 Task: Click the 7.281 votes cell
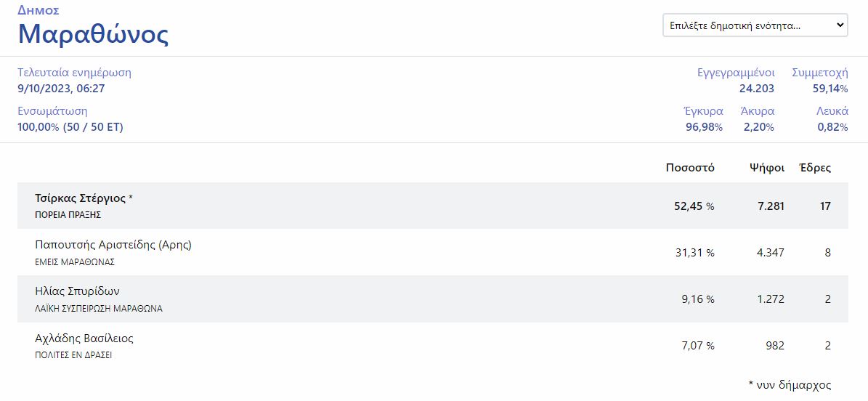click(x=770, y=206)
